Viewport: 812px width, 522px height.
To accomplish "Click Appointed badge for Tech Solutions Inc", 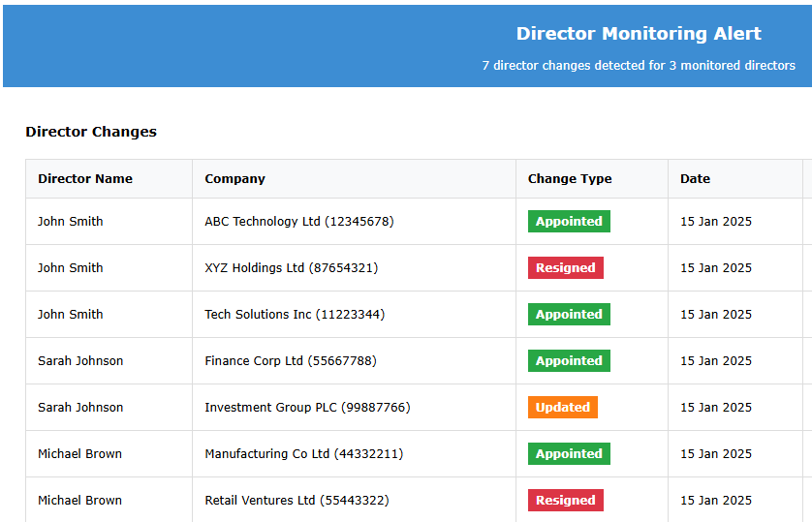I will point(569,315).
